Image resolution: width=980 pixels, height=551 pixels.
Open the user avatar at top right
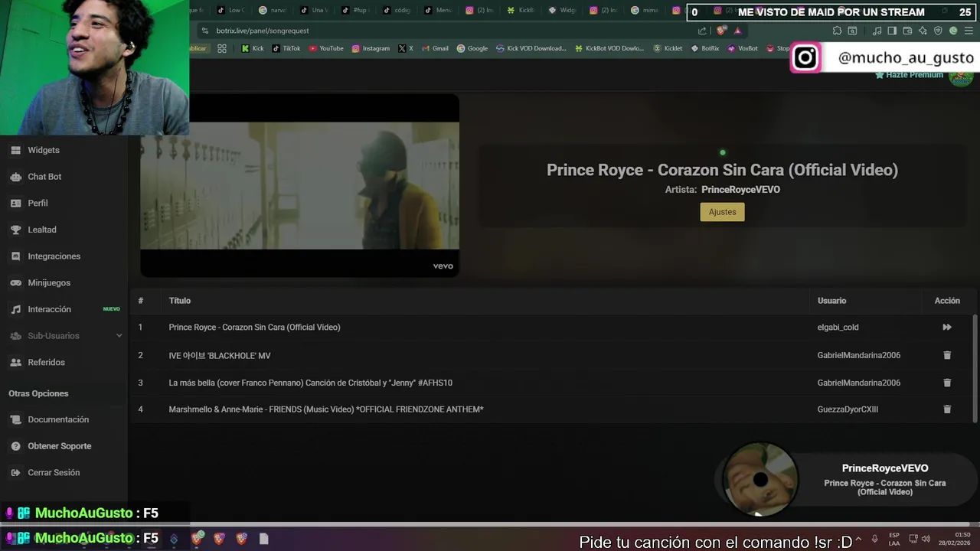coord(961,75)
